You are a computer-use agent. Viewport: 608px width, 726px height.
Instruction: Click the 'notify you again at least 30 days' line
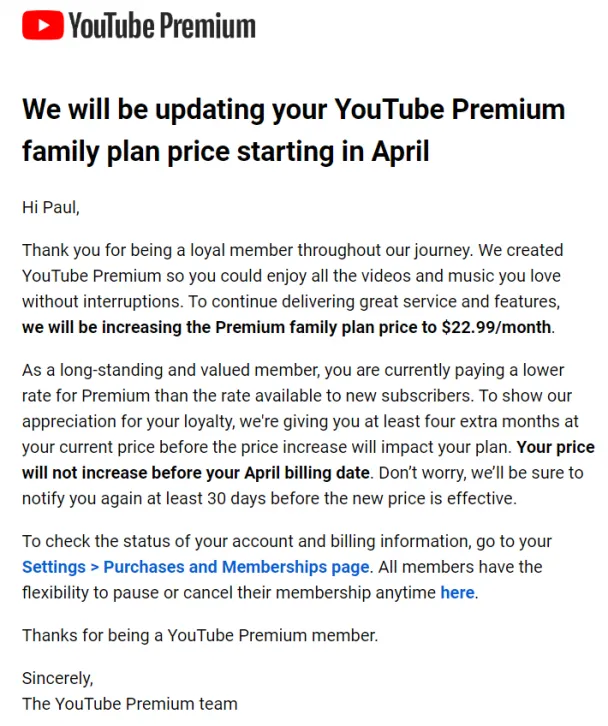[269, 499]
